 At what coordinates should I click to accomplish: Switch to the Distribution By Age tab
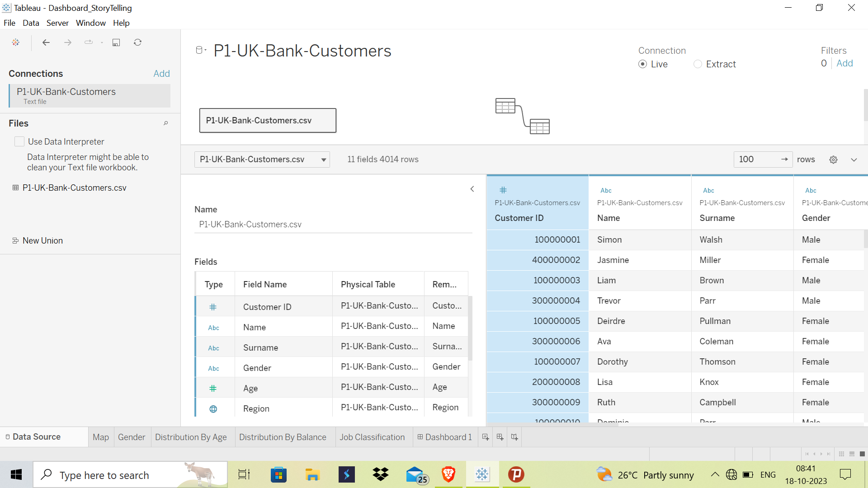coord(191,437)
